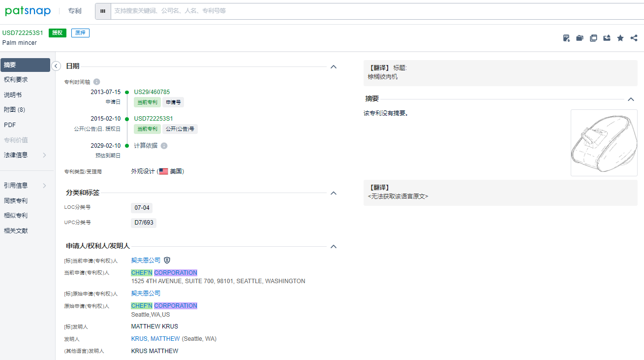Viewport: 644px width, 360px height.
Task: Open the search field type selector icon
Action: [x=103, y=11]
